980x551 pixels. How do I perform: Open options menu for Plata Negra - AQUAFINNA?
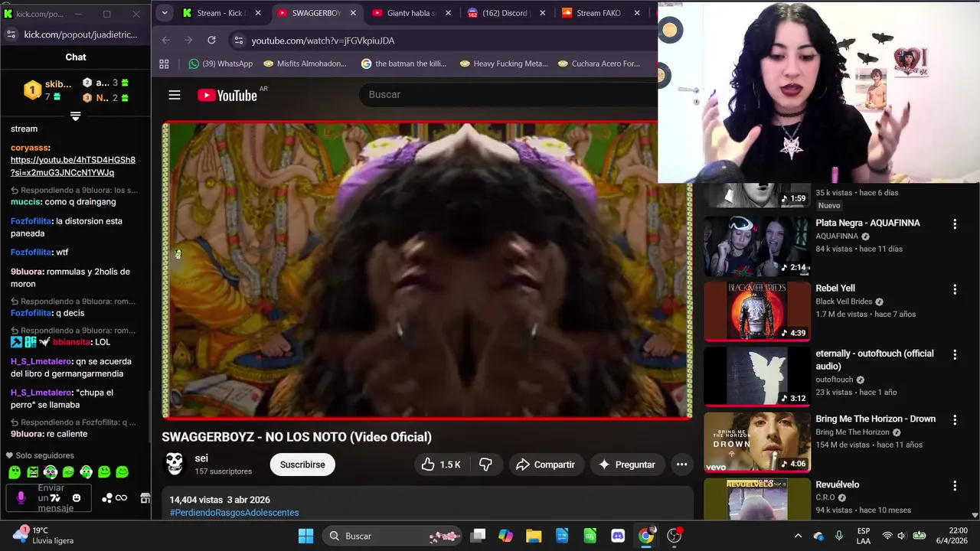pyautogui.click(x=955, y=224)
